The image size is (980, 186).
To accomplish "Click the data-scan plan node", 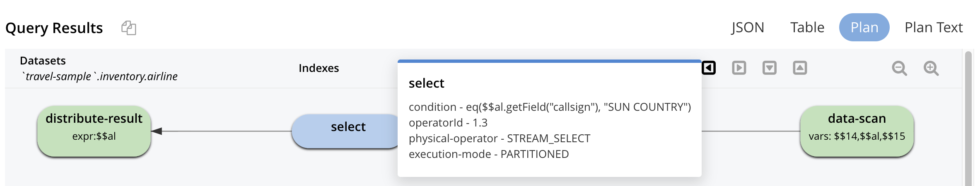I will [857, 131].
